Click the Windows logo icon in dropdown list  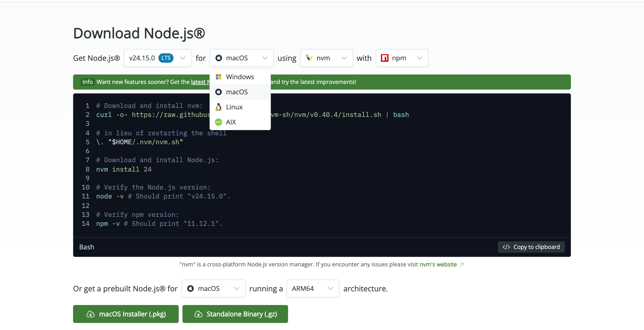[x=219, y=77]
